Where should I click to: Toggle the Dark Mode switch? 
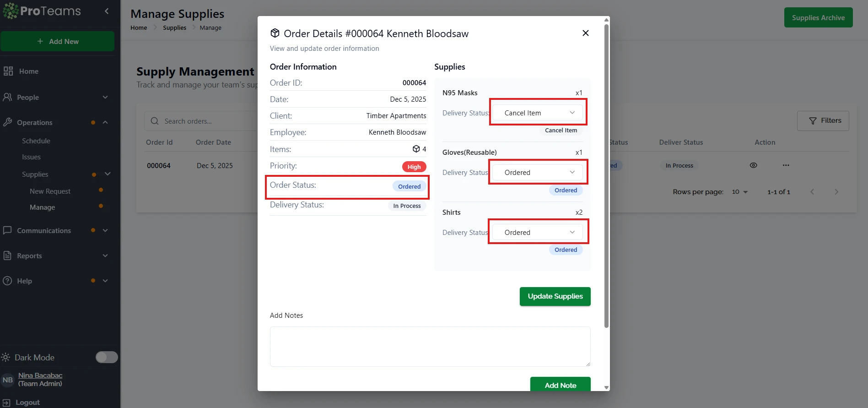click(x=107, y=357)
